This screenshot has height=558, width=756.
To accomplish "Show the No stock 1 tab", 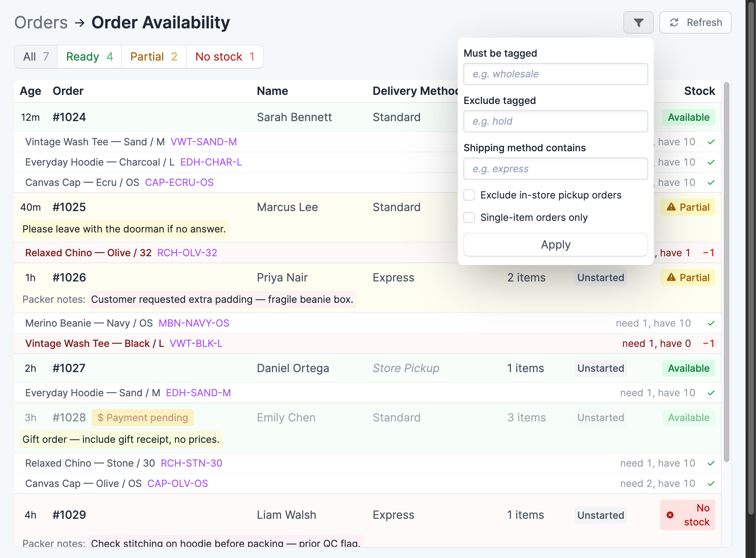I will pos(225,57).
